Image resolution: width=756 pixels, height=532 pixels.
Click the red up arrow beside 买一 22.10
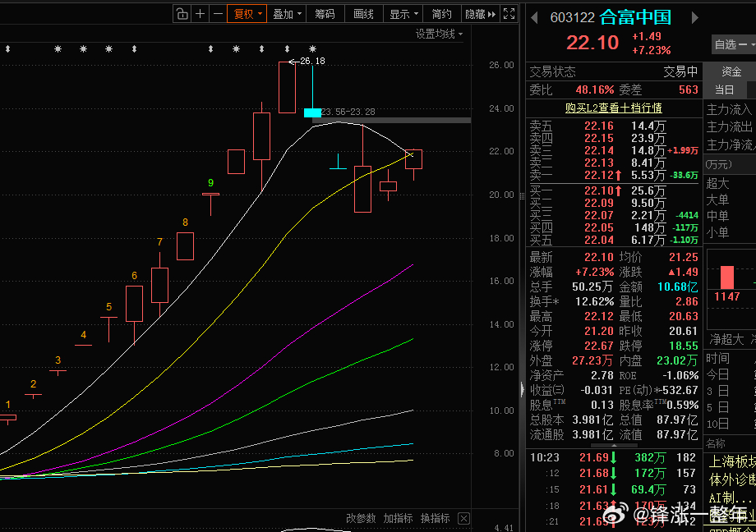pyautogui.click(x=618, y=190)
